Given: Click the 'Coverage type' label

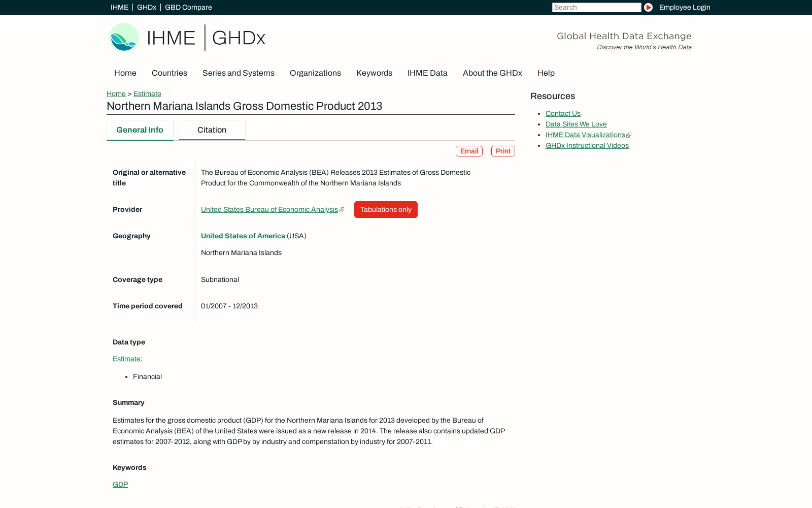Looking at the screenshot, I should 138,279.
